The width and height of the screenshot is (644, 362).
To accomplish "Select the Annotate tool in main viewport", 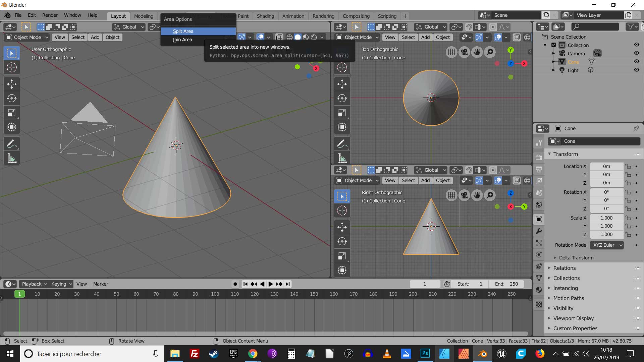I will pyautogui.click(x=12, y=144).
